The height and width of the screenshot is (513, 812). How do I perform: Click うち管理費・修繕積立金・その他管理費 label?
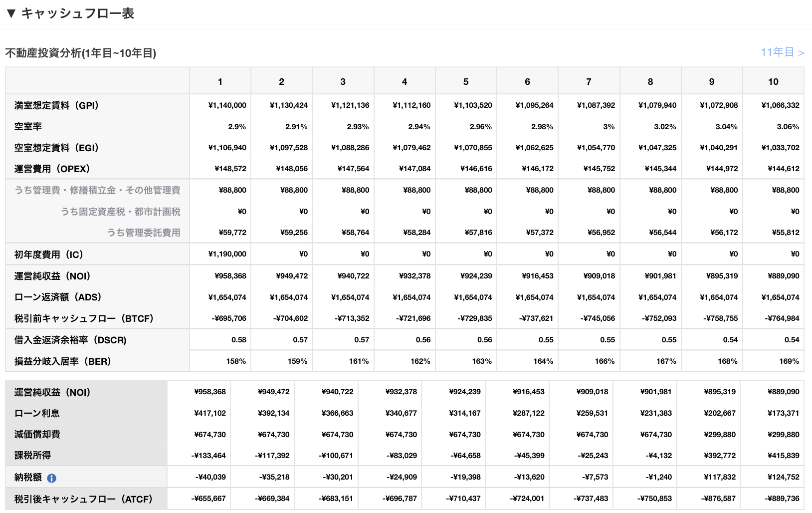point(97,190)
